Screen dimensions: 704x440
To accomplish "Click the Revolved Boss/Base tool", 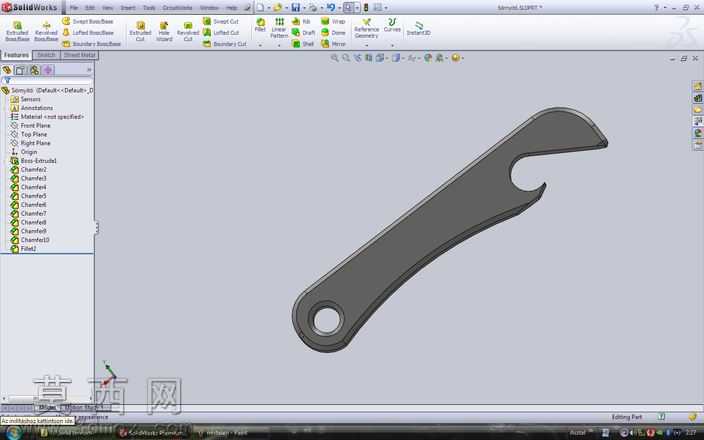I will tap(46, 31).
